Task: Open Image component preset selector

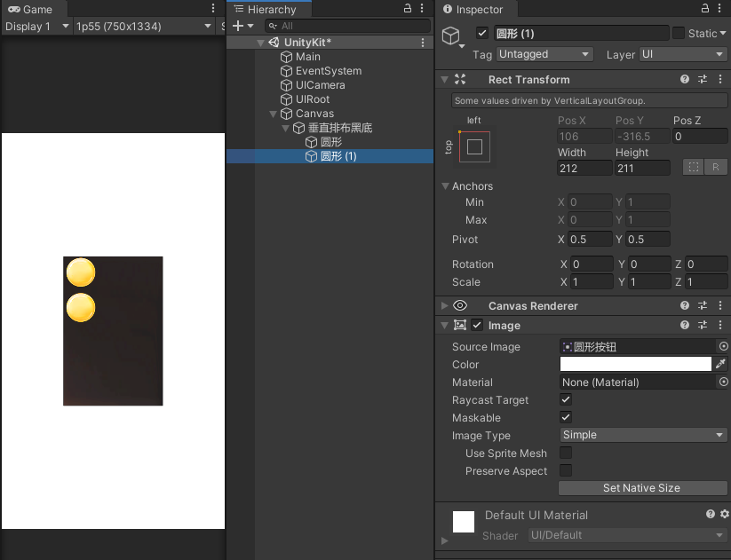Action: click(703, 325)
